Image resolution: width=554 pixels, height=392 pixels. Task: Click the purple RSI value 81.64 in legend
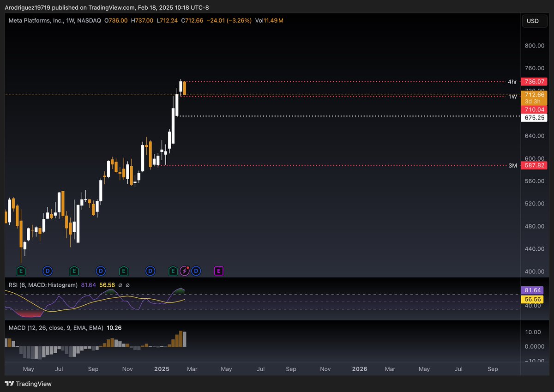pyautogui.click(x=89, y=285)
